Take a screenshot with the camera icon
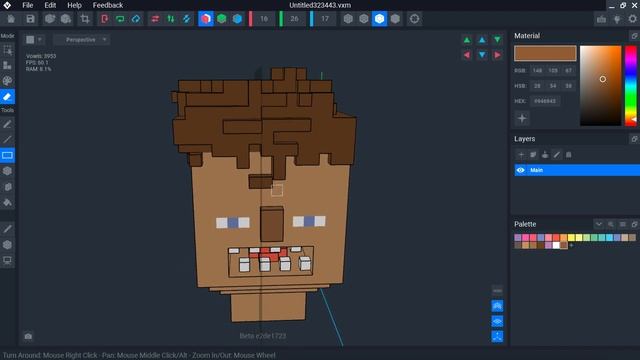The height and width of the screenshot is (360, 640). pos(28,336)
